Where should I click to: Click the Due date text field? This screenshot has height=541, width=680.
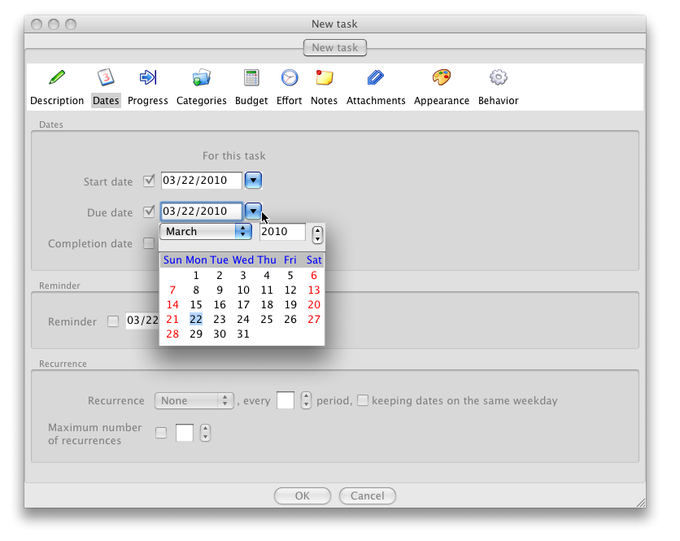tap(201, 211)
